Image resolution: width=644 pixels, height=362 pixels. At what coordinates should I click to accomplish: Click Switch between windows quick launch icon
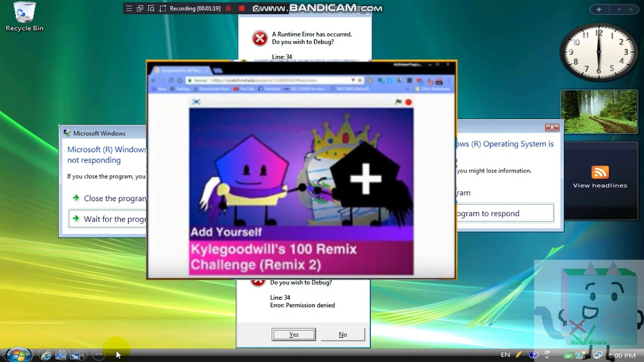tap(75, 355)
